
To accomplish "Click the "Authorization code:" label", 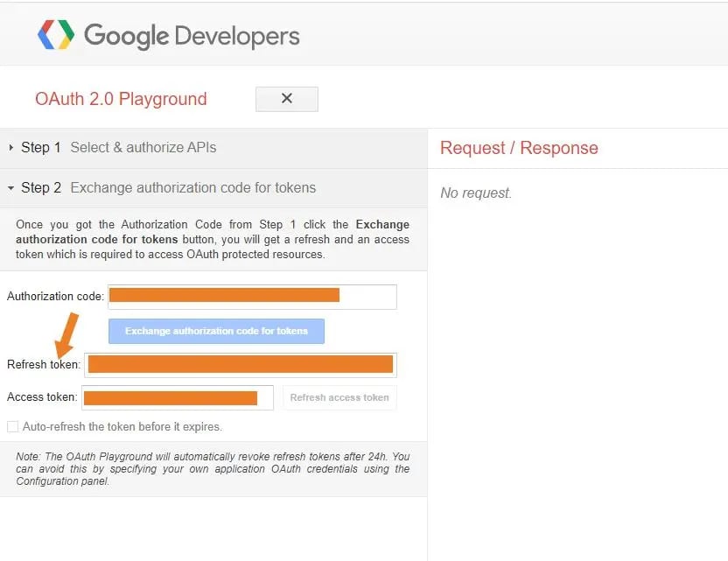I will coord(56,297).
